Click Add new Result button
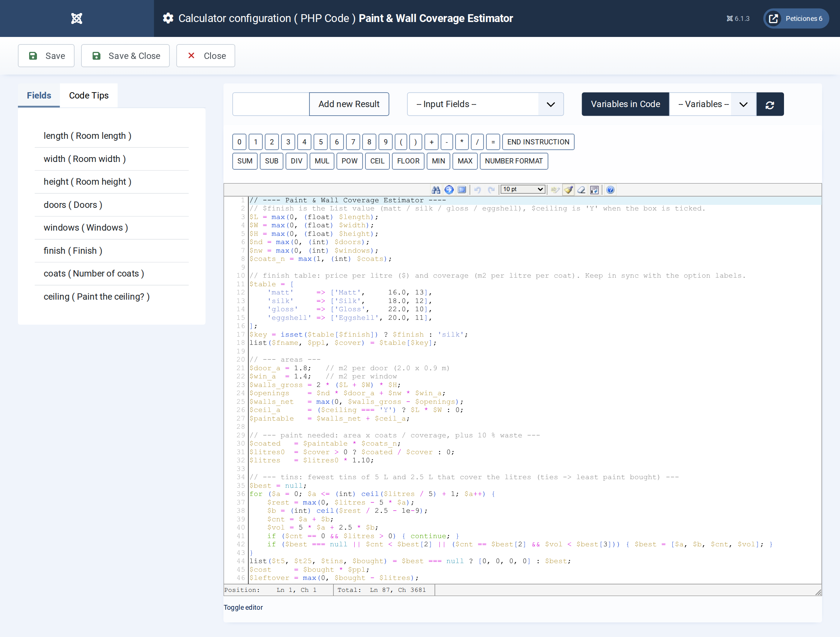The width and height of the screenshot is (840, 637). tap(349, 104)
